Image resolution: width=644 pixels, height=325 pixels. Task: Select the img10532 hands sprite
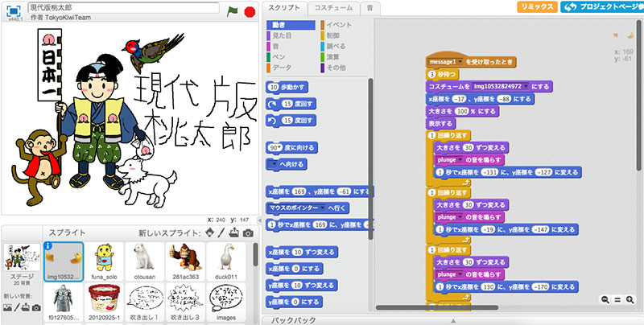point(64,261)
